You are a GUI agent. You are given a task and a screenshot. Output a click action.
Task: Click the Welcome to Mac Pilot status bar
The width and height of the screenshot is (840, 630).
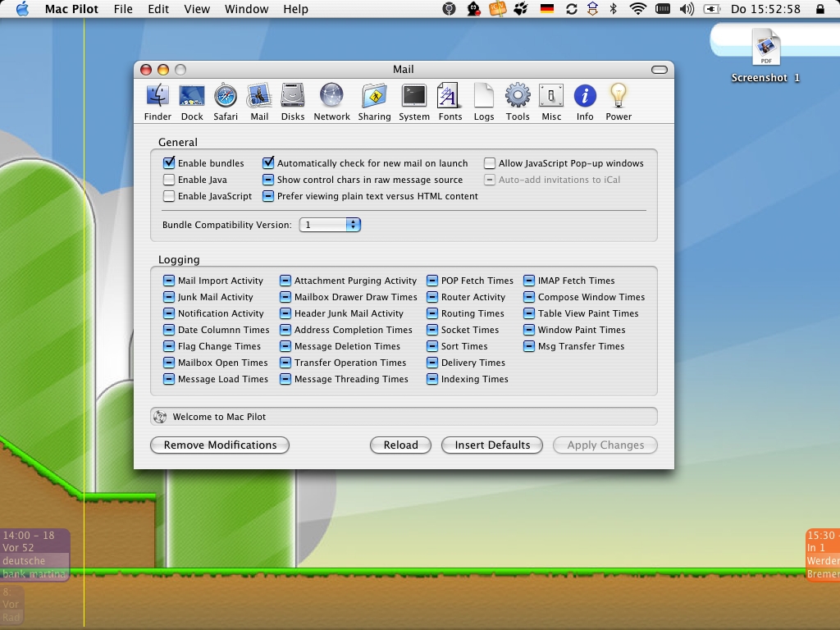point(404,416)
